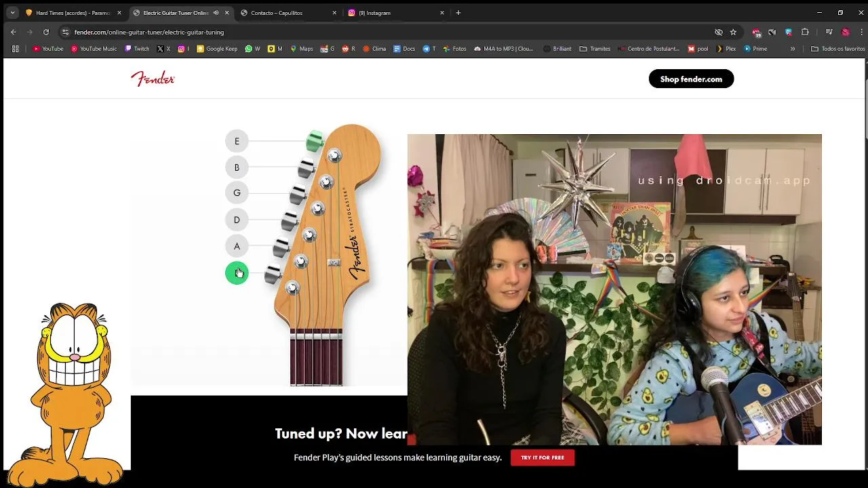868x488 pixels.
Task: Open the Chrome profile avatar
Action: click(x=845, y=32)
